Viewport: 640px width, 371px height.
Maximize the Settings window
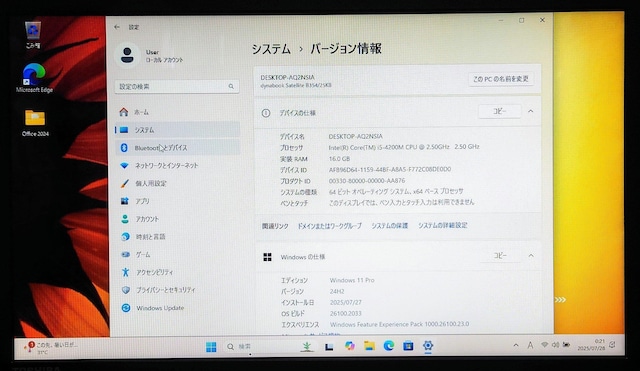click(x=522, y=20)
